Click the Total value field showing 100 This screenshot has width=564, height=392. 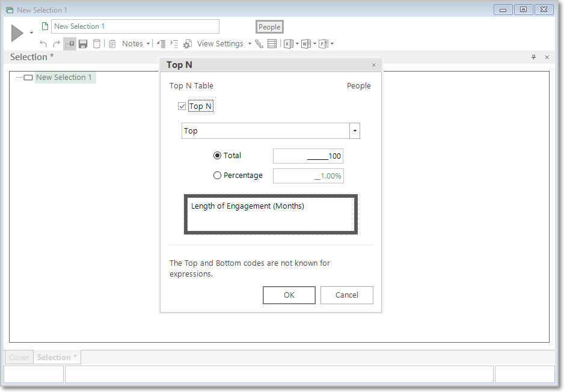point(308,156)
